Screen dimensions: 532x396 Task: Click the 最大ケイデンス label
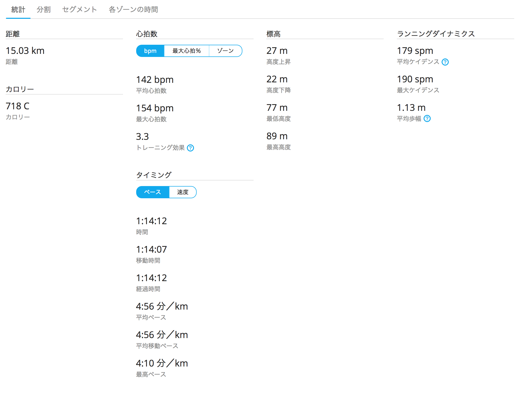(x=418, y=90)
